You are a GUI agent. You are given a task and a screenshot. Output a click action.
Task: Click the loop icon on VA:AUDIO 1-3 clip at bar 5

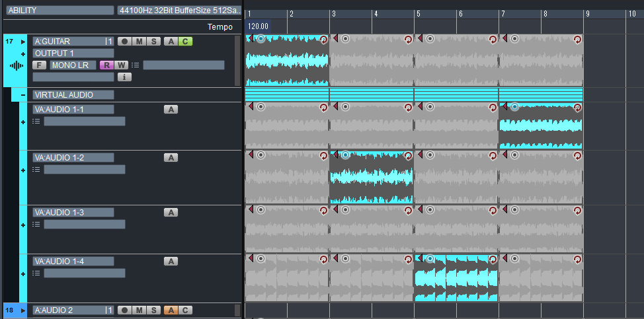pos(493,210)
